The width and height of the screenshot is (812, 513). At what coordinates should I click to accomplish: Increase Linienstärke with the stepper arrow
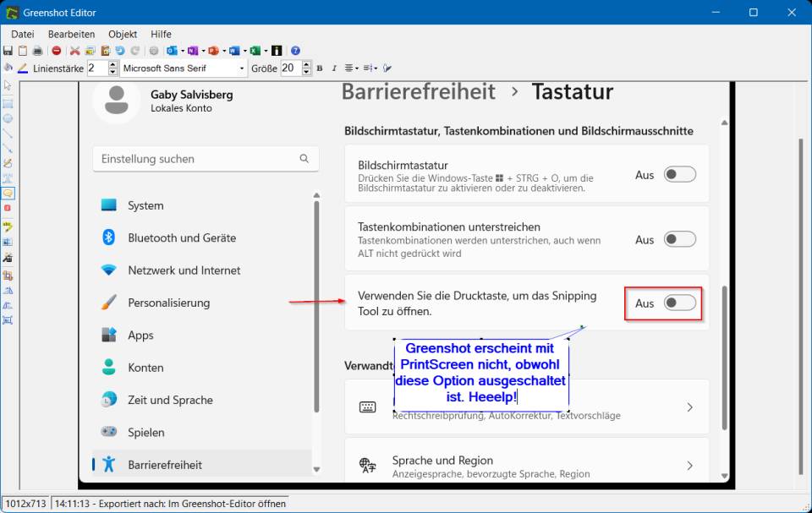112,63
